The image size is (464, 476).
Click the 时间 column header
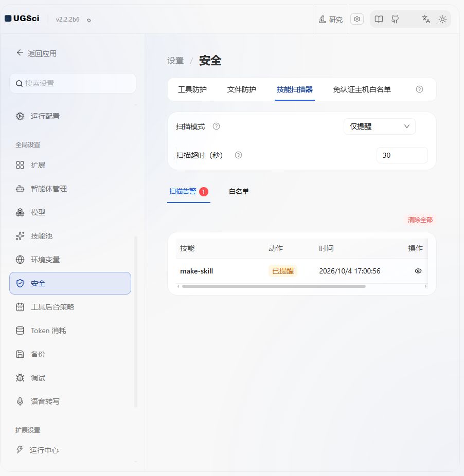pos(326,249)
